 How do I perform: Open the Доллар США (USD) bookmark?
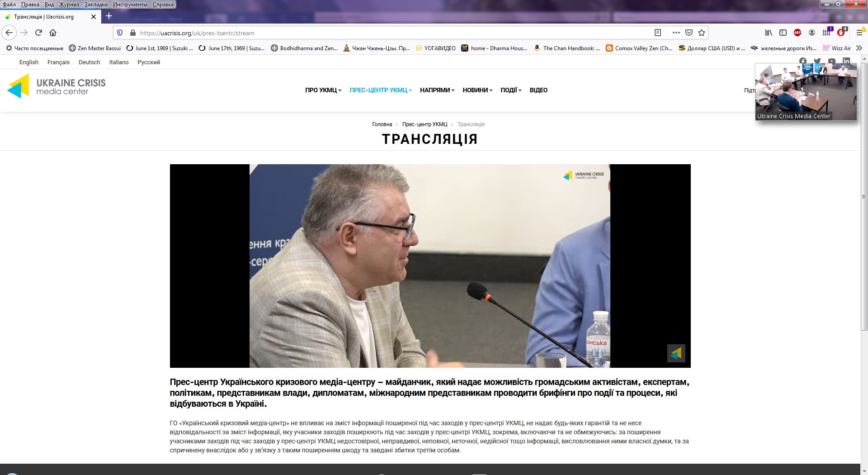point(712,48)
